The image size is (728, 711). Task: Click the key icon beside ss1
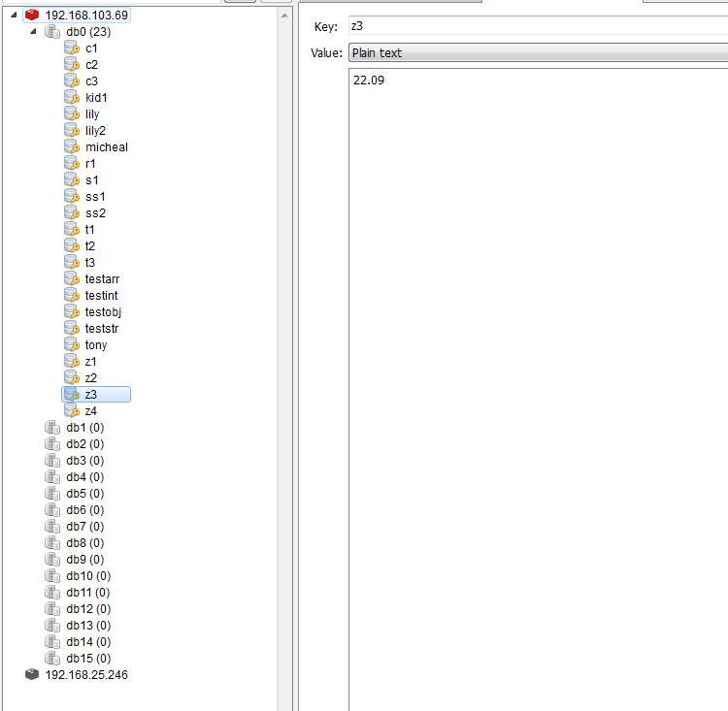click(x=72, y=196)
